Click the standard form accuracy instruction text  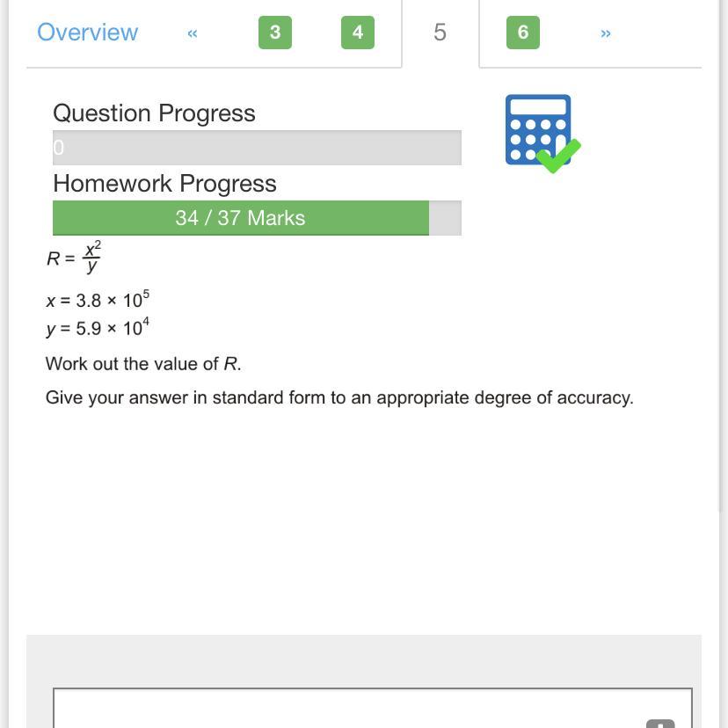point(339,398)
